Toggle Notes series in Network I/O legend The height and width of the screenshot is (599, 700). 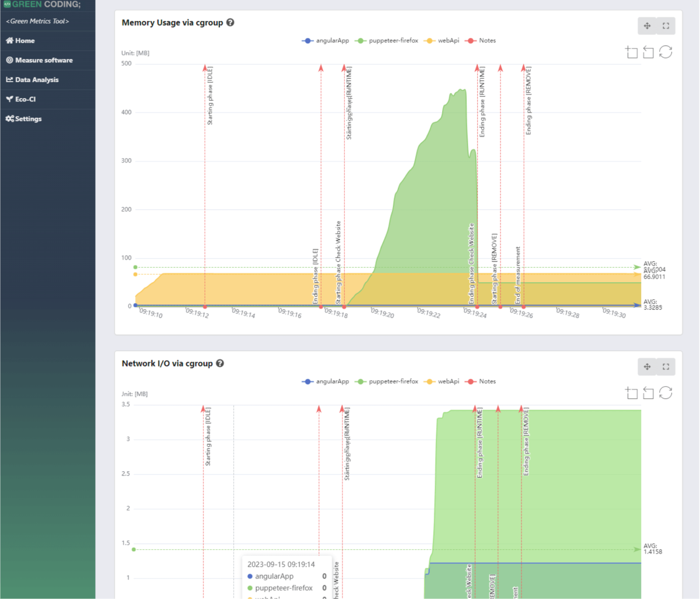click(480, 381)
